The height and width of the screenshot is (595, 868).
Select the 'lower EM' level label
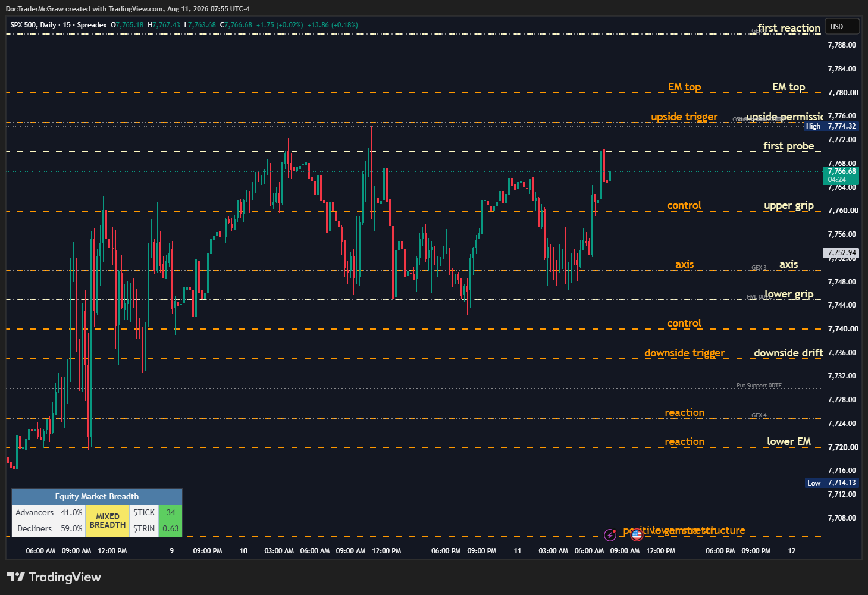789,441
